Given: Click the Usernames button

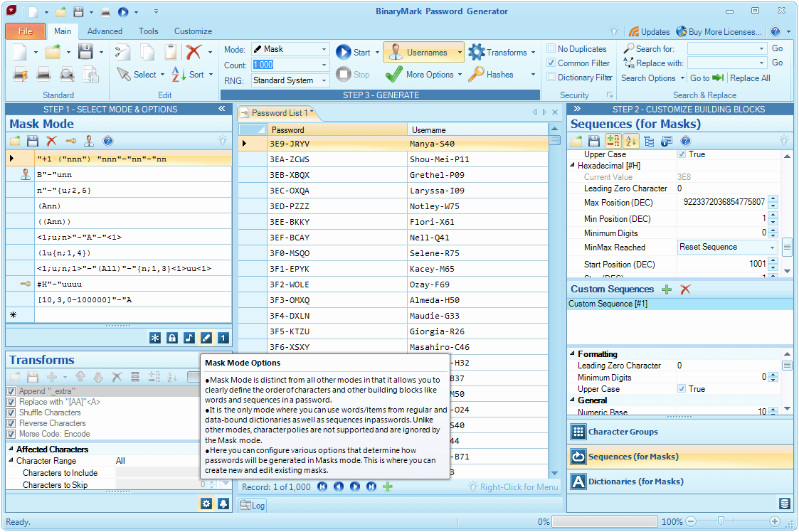Looking at the screenshot, I should tap(423, 52).
